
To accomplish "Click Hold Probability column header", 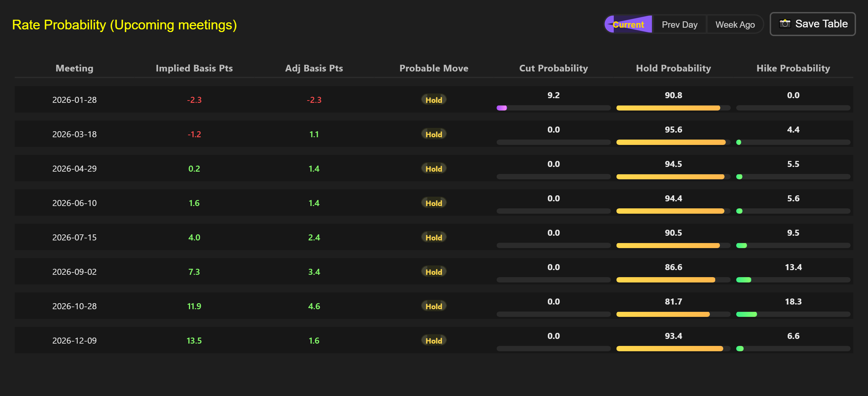I will (x=673, y=68).
